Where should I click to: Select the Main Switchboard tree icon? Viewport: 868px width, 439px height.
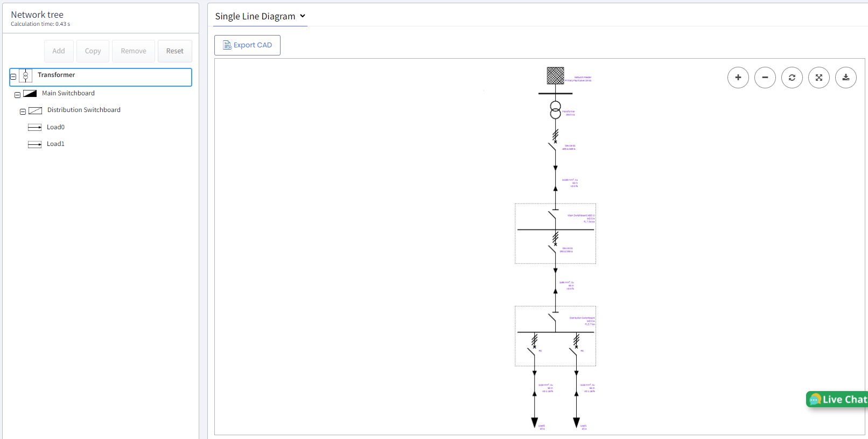coord(30,94)
